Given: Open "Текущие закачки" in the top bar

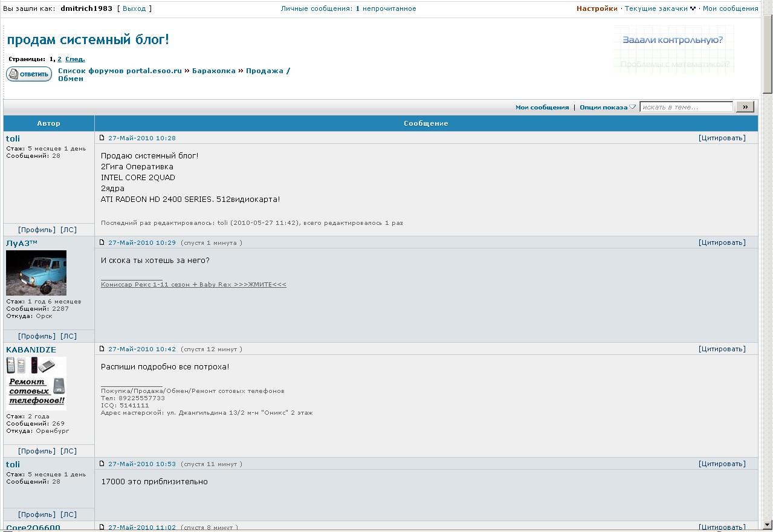Looking at the screenshot, I should [656, 8].
